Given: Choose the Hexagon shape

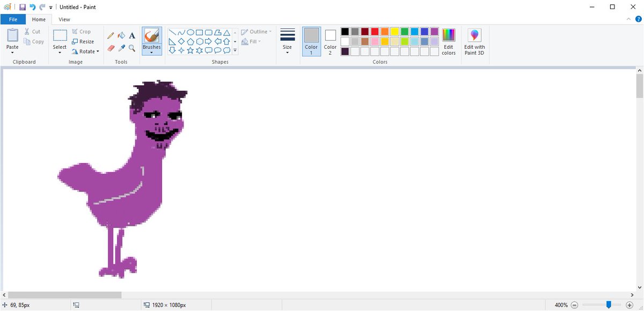Looking at the screenshot, I should 200,41.
